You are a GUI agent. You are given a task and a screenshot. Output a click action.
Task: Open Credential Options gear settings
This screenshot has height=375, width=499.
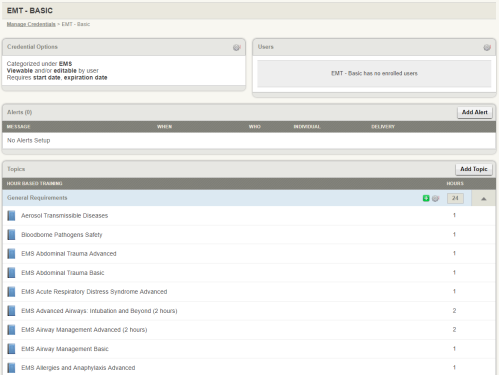pyautogui.click(x=237, y=47)
